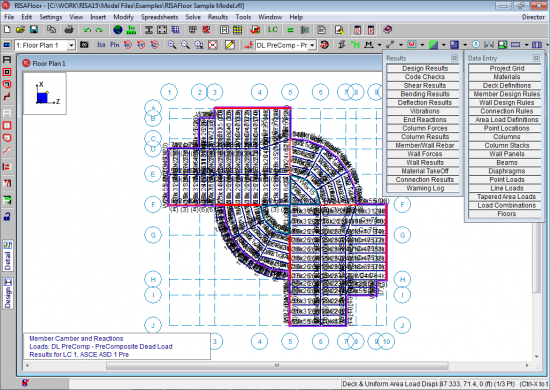
Task: Open the Spreadsheets menu
Action: tap(159, 17)
